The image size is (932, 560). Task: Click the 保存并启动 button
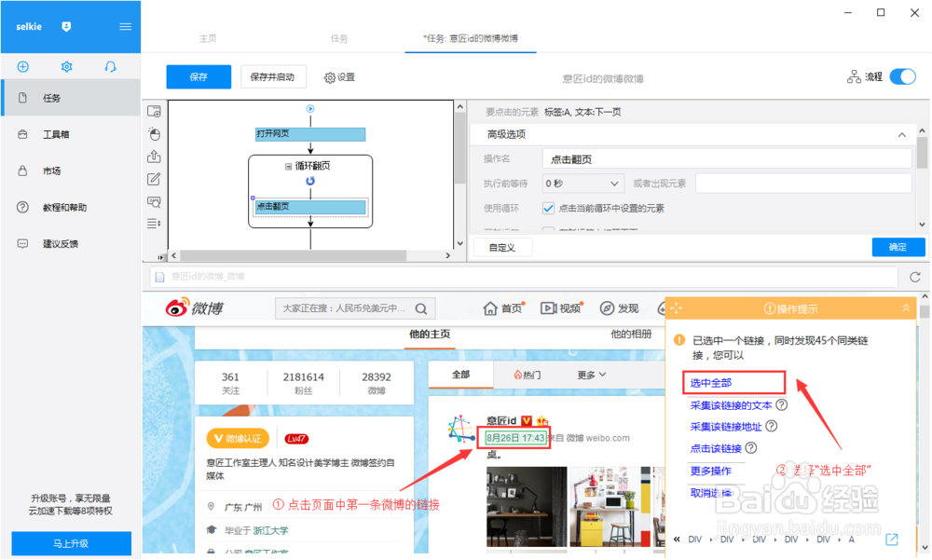(x=273, y=76)
